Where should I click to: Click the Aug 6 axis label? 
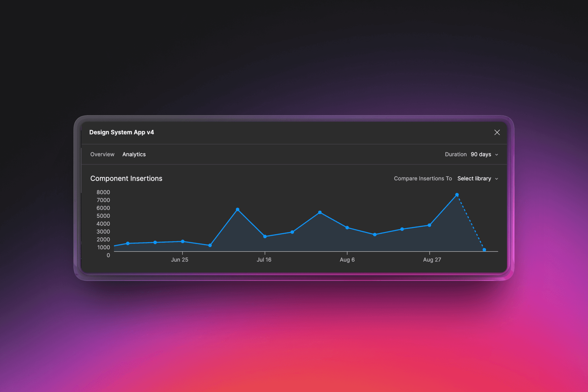coord(347,260)
